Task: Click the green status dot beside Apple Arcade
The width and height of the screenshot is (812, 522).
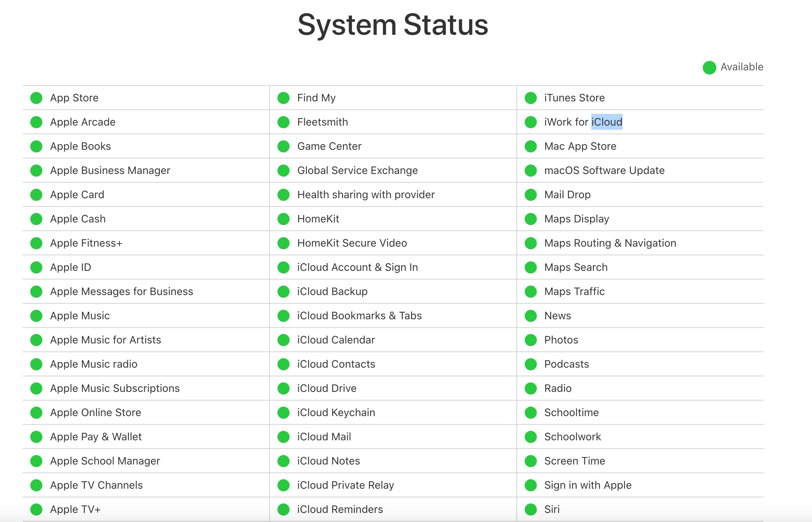Action: [x=36, y=122]
